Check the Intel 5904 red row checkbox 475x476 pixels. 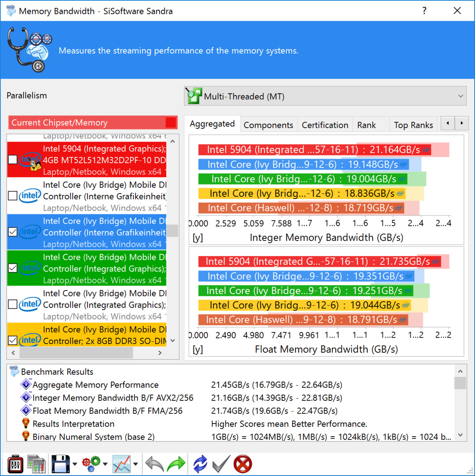tap(13, 159)
